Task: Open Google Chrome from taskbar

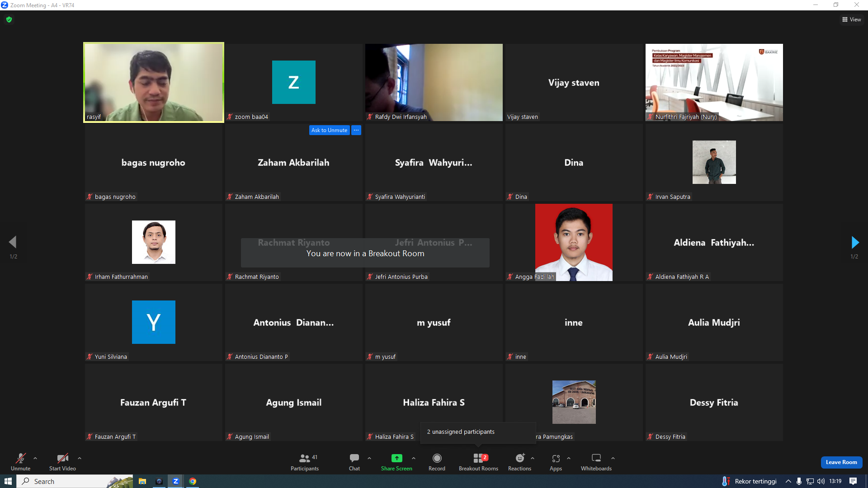Action: tap(193, 481)
